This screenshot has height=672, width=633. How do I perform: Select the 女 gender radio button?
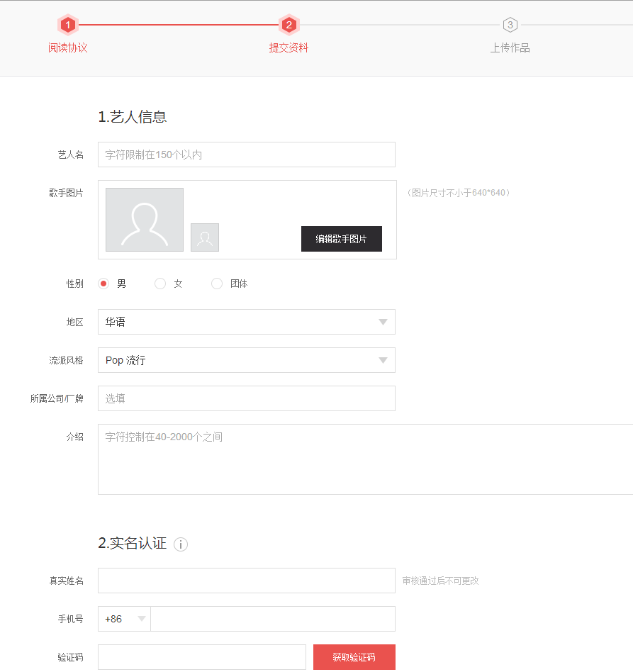(159, 283)
